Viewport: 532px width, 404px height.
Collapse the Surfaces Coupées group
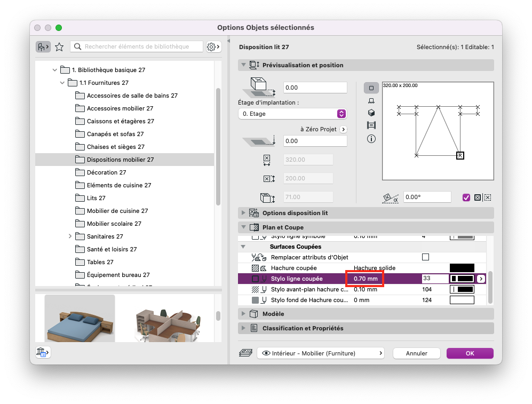pyautogui.click(x=243, y=247)
